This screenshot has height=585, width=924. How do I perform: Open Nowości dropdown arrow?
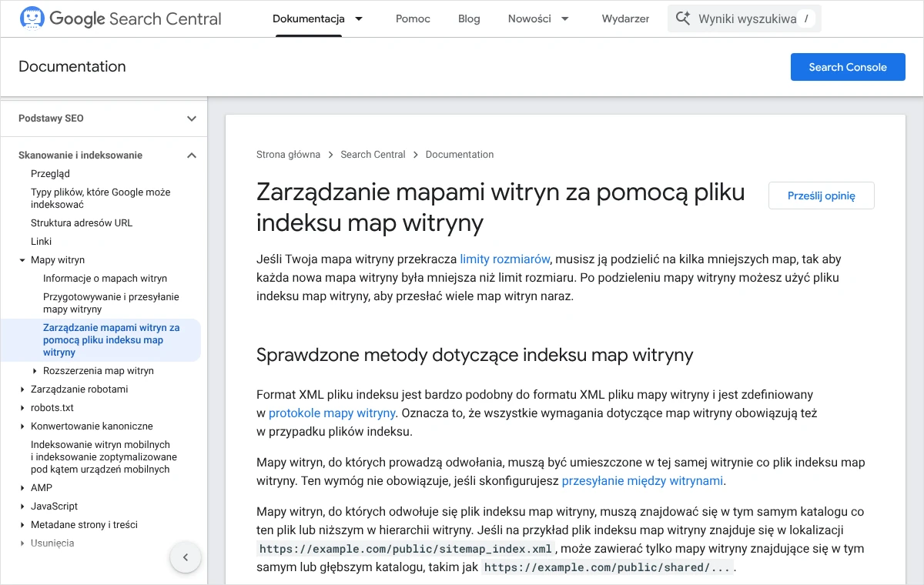tap(565, 18)
